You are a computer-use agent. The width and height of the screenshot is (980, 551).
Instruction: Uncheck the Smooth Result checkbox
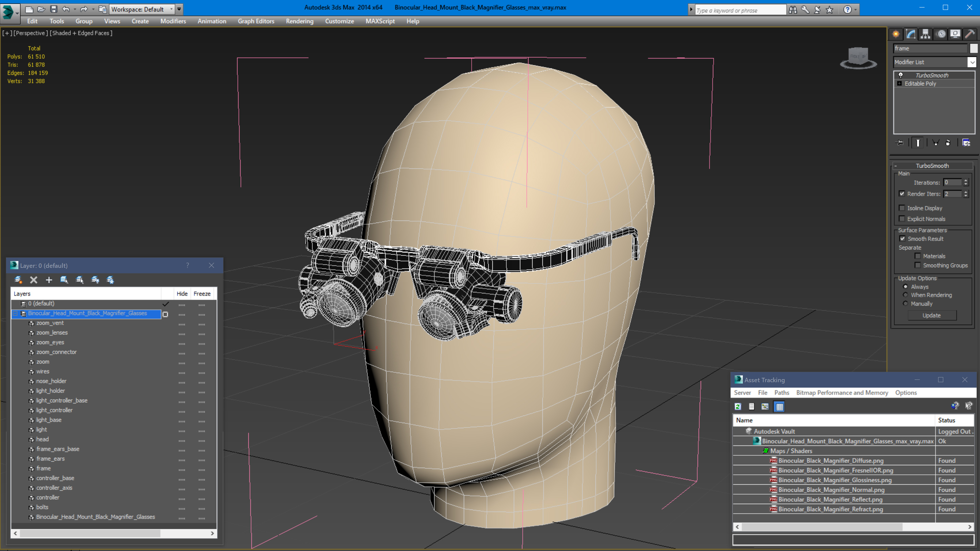[x=902, y=239]
